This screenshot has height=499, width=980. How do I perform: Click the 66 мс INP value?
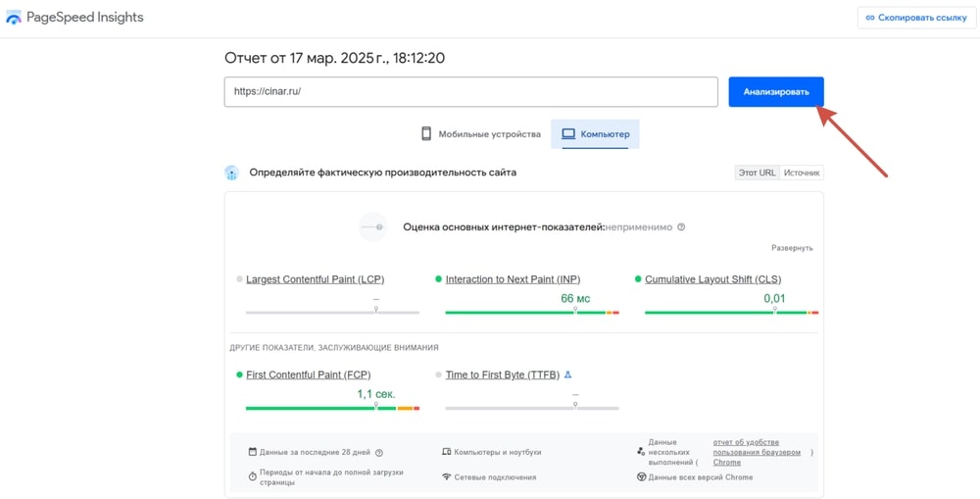click(575, 299)
